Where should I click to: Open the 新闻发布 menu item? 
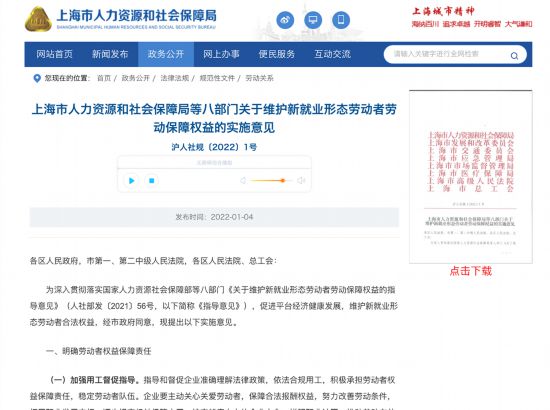tap(110, 54)
